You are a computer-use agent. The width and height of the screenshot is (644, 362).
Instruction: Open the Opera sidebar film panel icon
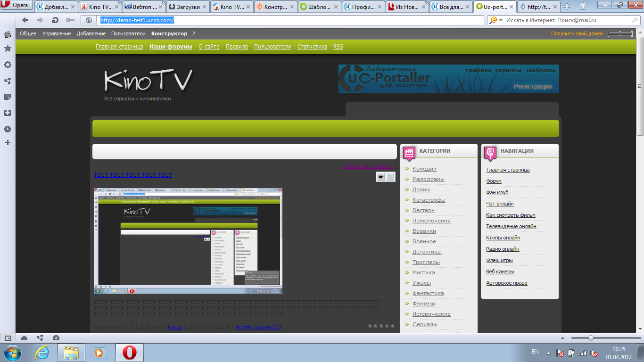pyautogui.click(x=8, y=34)
